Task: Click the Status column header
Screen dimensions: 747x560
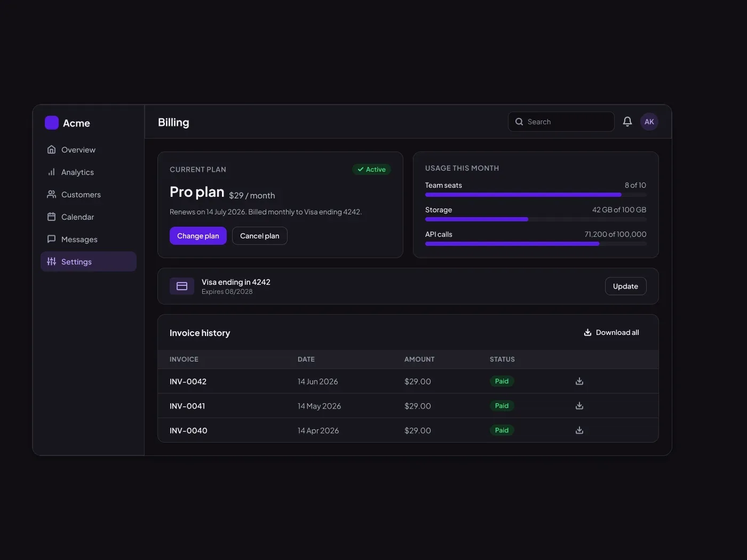Action: [502, 359]
